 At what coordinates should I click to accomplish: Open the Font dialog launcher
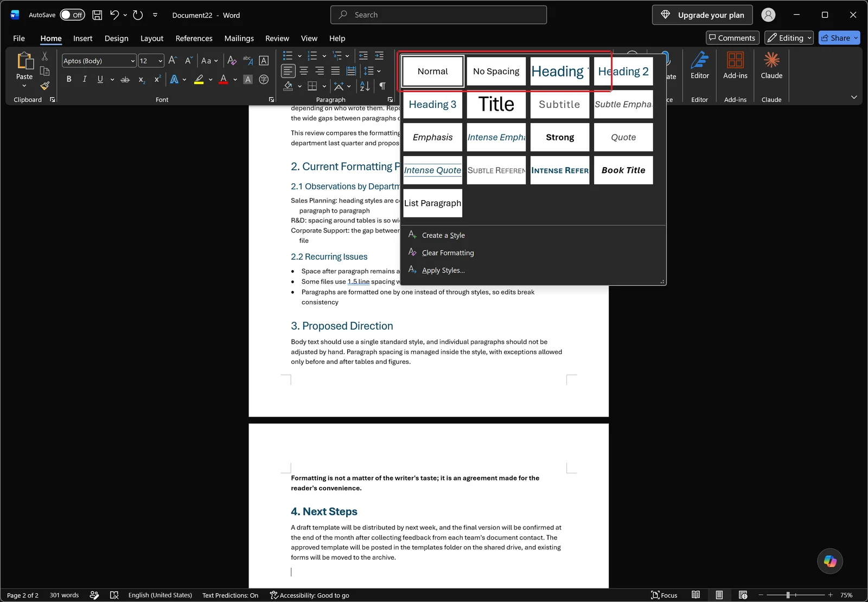coord(271,100)
